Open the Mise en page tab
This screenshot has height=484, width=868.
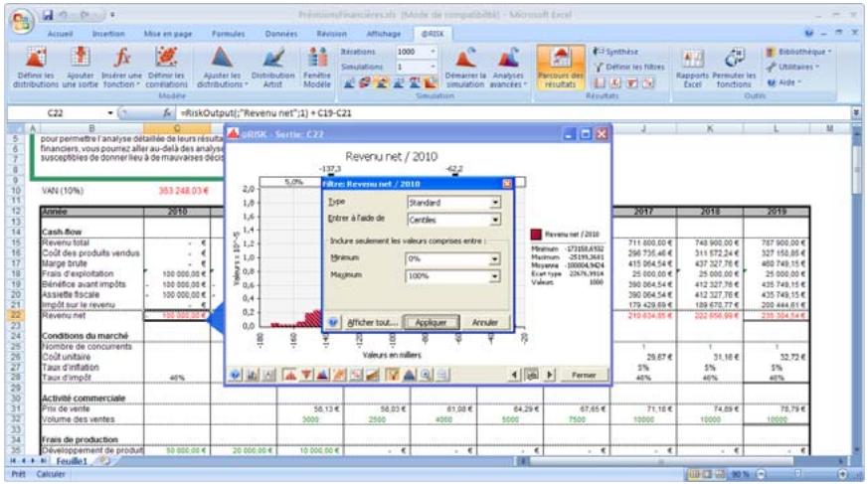pos(167,33)
